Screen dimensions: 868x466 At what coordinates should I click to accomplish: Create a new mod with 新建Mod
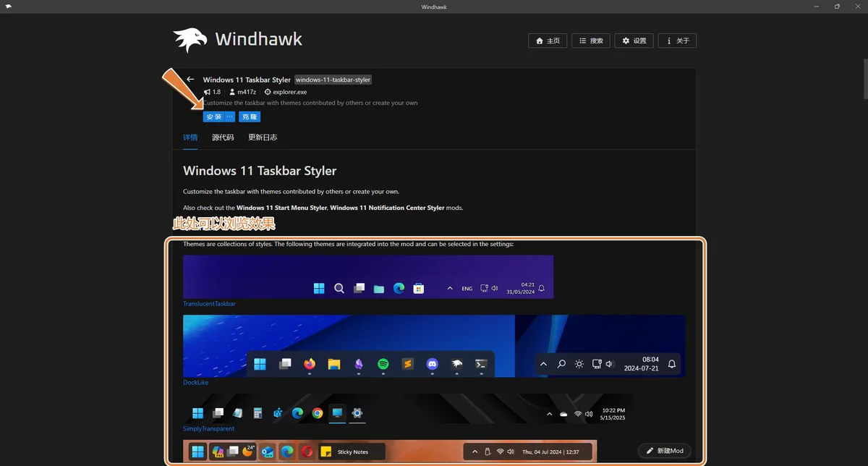664,451
